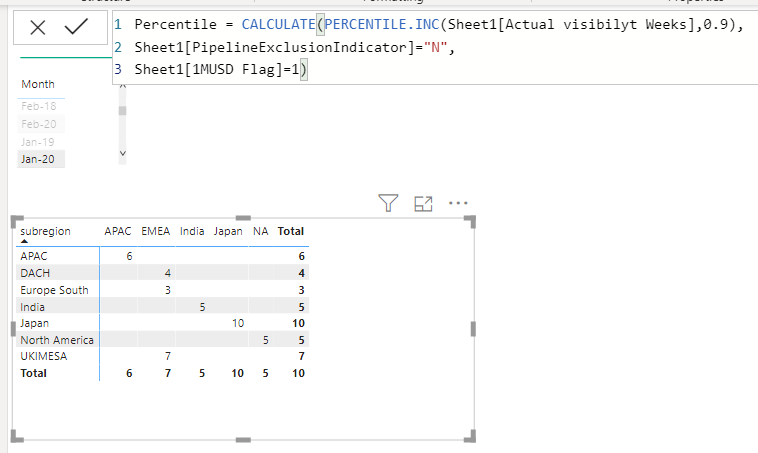Viewport: 758px width, 453px height.
Task: Open More options ellipsis on visual
Action: point(458,203)
